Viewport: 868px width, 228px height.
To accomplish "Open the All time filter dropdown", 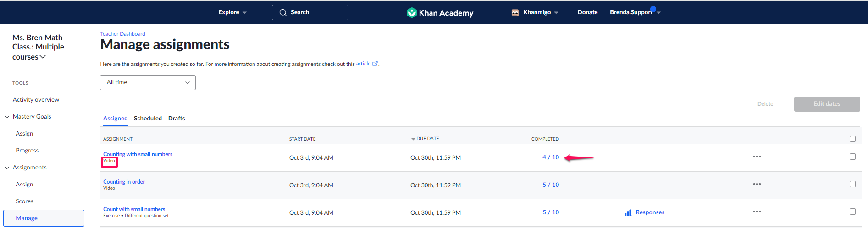I will (x=148, y=82).
